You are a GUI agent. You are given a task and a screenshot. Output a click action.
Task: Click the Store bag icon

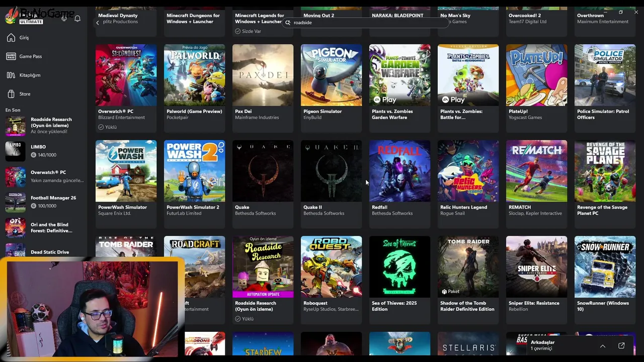tap(11, 94)
